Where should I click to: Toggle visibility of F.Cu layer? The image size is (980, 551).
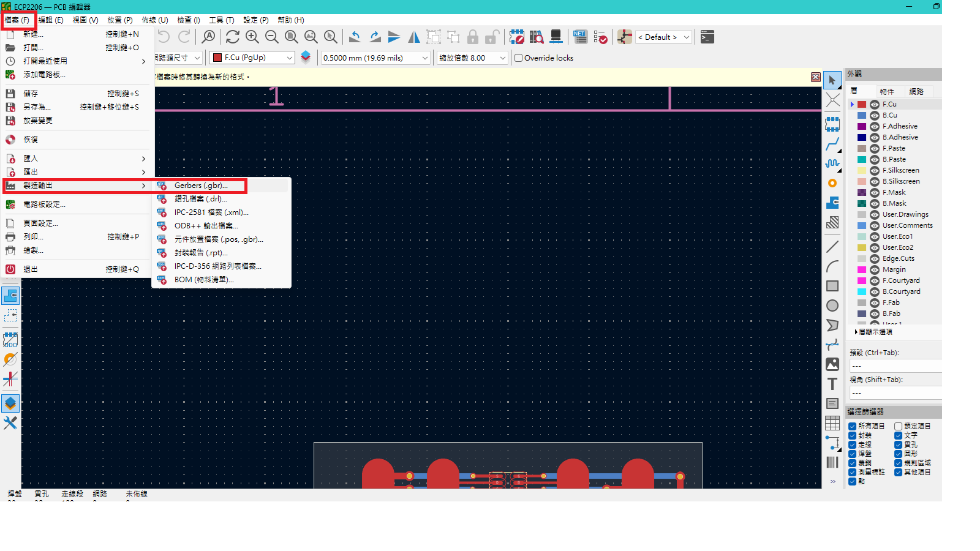875,105
